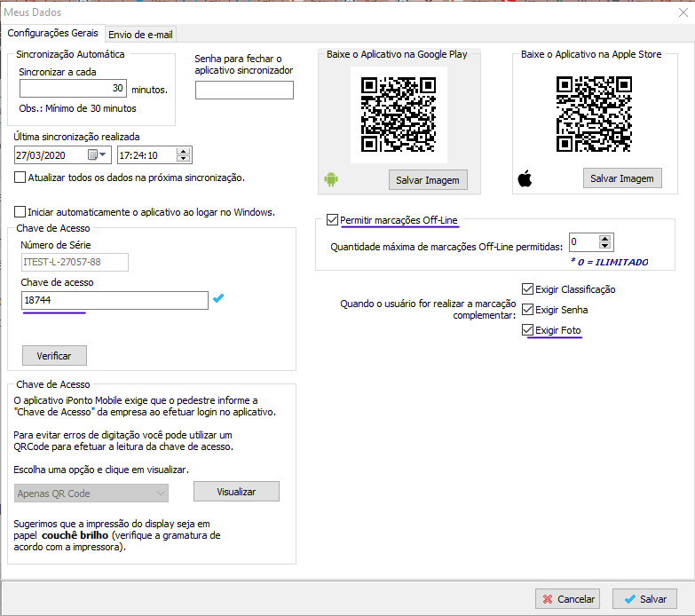Open the calendar picker for sync date
This screenshot has width=695, height=616.
[x=95, y=155]
